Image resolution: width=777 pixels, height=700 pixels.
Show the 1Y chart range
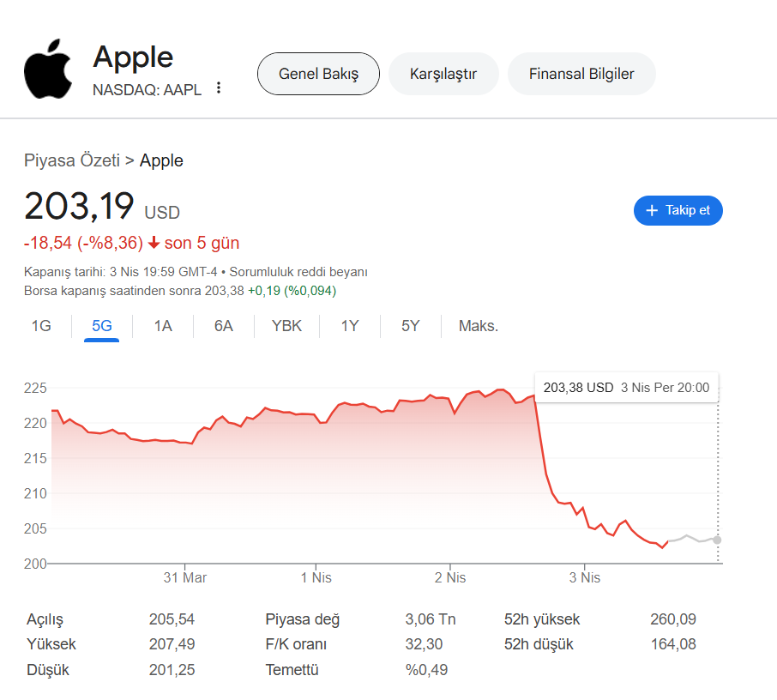[350, 326]
